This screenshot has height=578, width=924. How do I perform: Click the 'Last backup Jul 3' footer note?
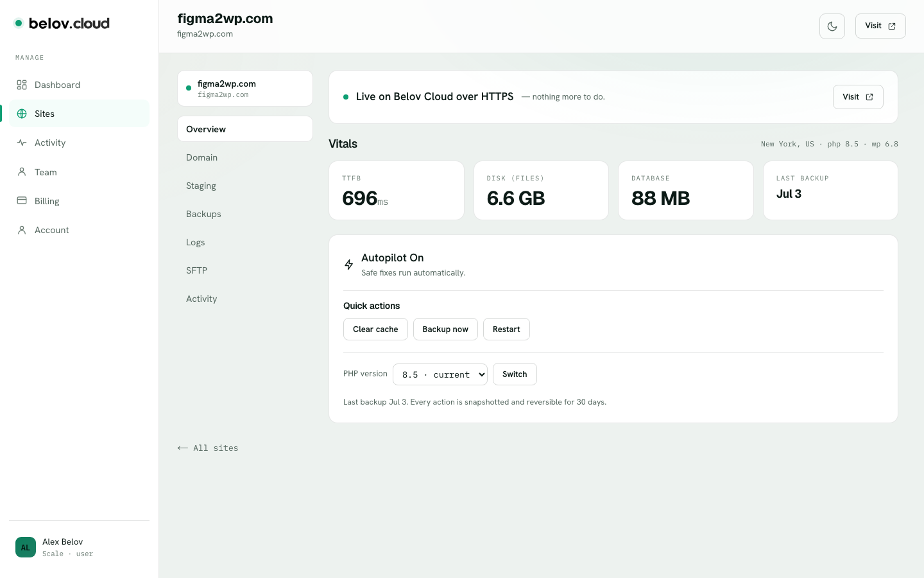pos(475,403)
